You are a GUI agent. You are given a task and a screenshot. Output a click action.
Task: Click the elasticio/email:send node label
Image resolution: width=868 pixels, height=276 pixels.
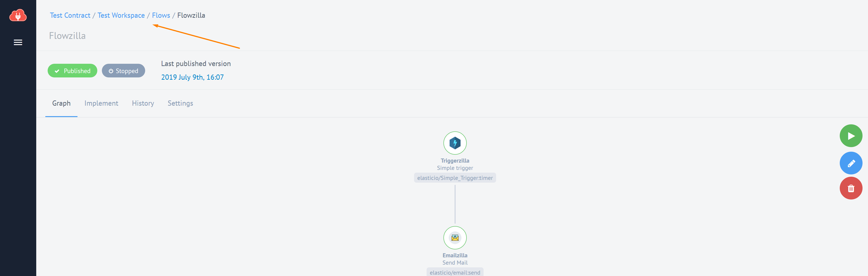click(455, 272)
